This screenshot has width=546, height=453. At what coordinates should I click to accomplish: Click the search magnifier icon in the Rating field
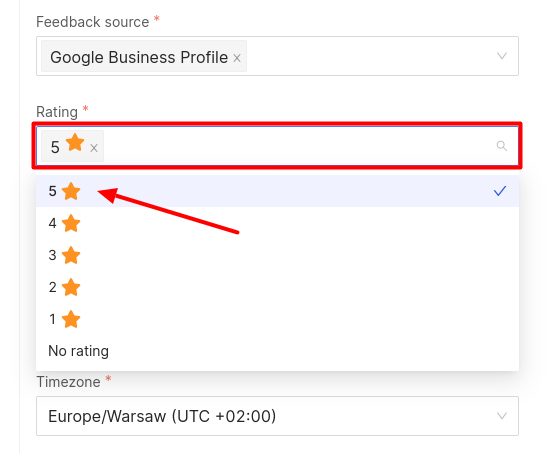pyautogui.click(x=501, y=146)
